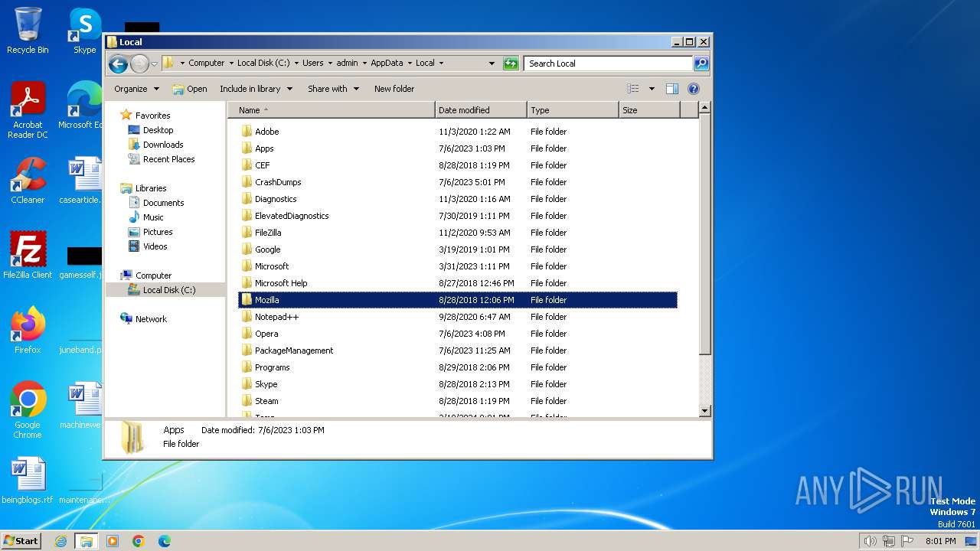Screen dimensions: 980x551
Task: Select the FileZilla folder row
Action: [458, 233]
